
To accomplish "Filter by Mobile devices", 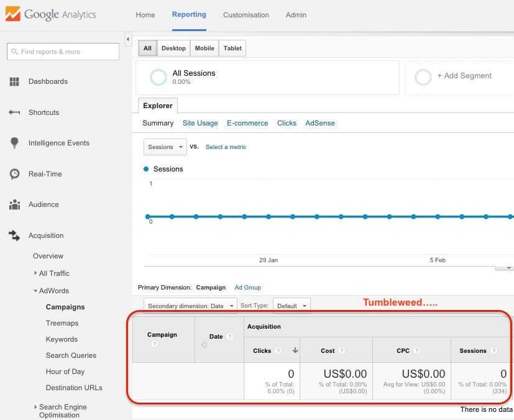I will coord(204,48).
